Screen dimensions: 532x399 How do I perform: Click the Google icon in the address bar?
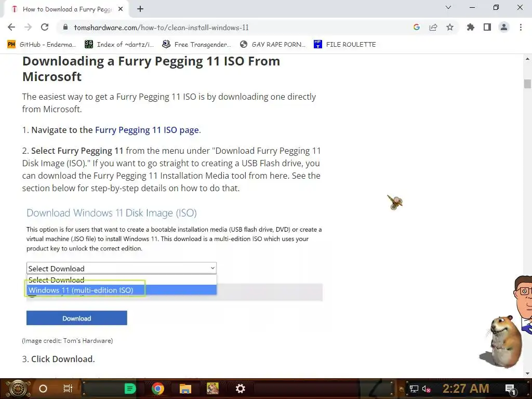click(417, 27)
